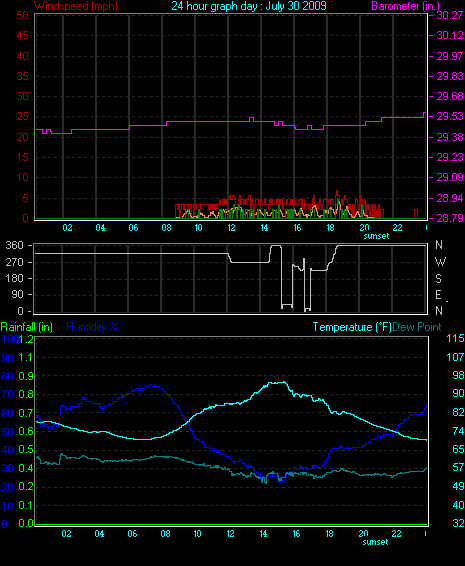Screen dimensions: 465x566
Task: Click the "sunset" label under the windspeed graph
Action: coord(376,236)
